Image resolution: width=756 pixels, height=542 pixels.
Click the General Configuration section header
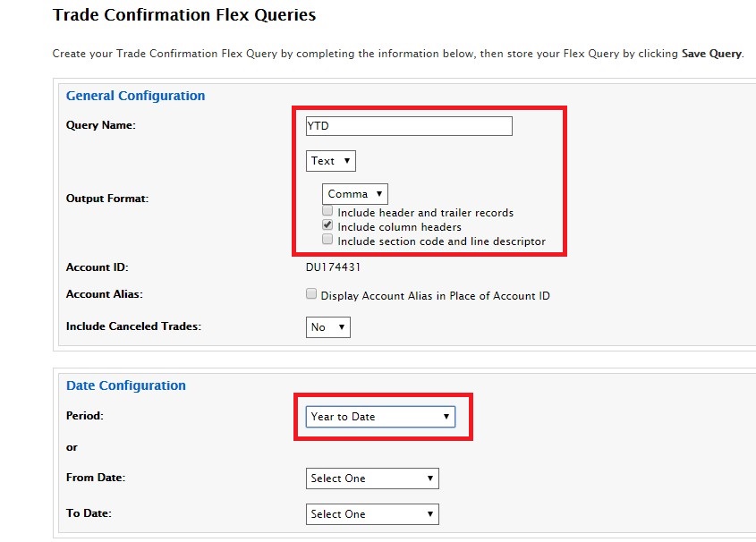point(135,96)
